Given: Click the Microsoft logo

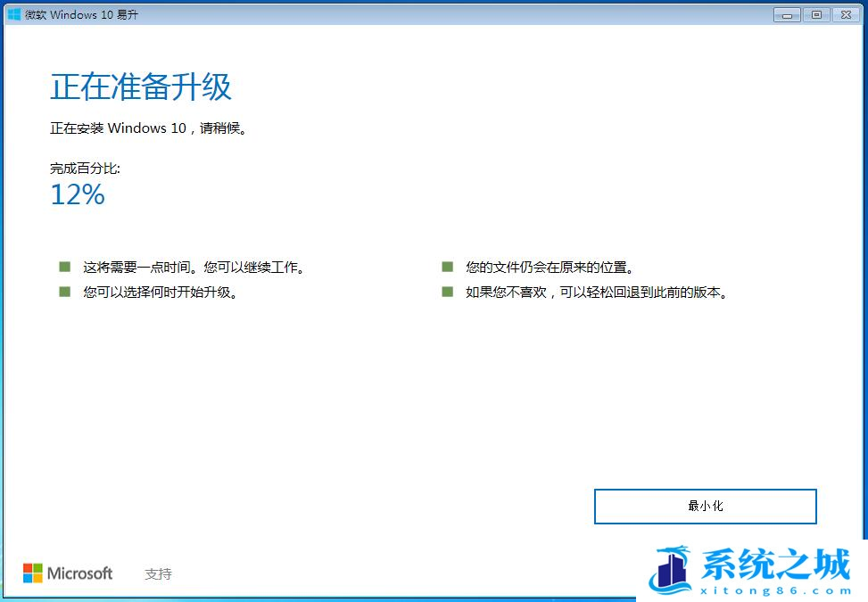Looking at the screenshot, I should click(68, 573).
